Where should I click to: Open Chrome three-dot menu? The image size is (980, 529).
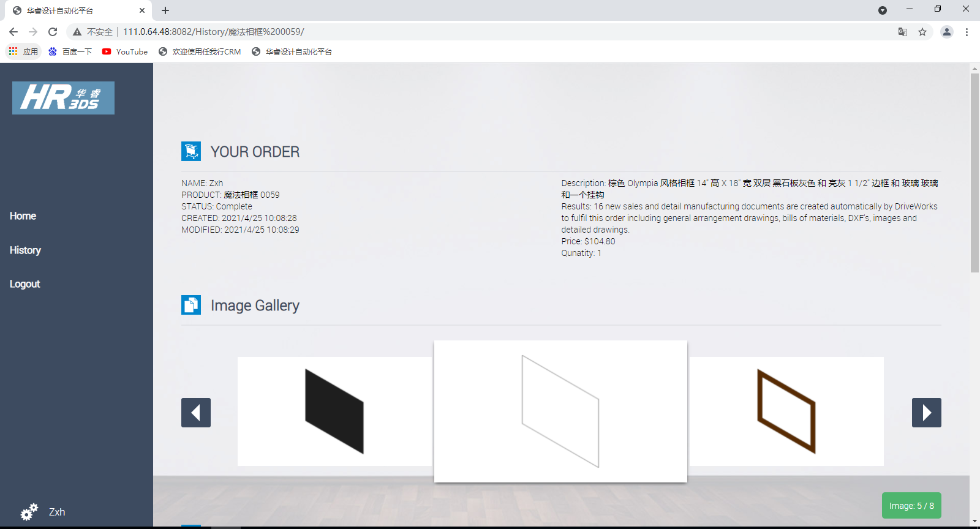(x=967, y=32)
